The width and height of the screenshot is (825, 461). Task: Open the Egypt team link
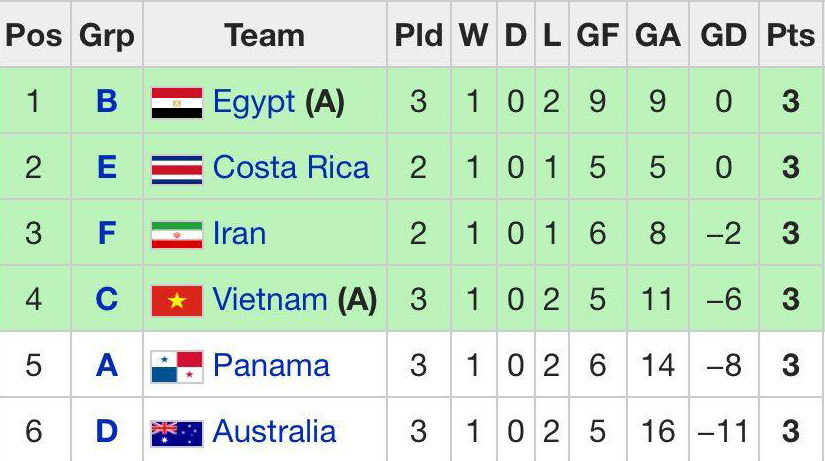(254, 102)
